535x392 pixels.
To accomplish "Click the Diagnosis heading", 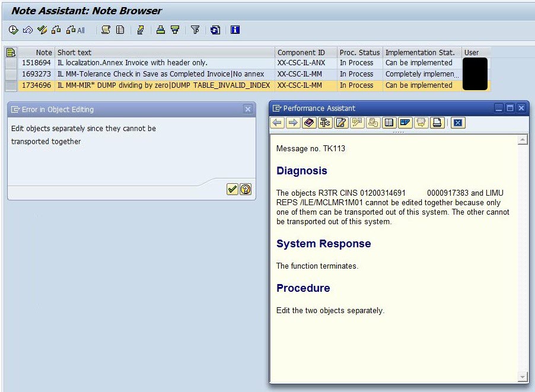I will [x=302, y=171].
